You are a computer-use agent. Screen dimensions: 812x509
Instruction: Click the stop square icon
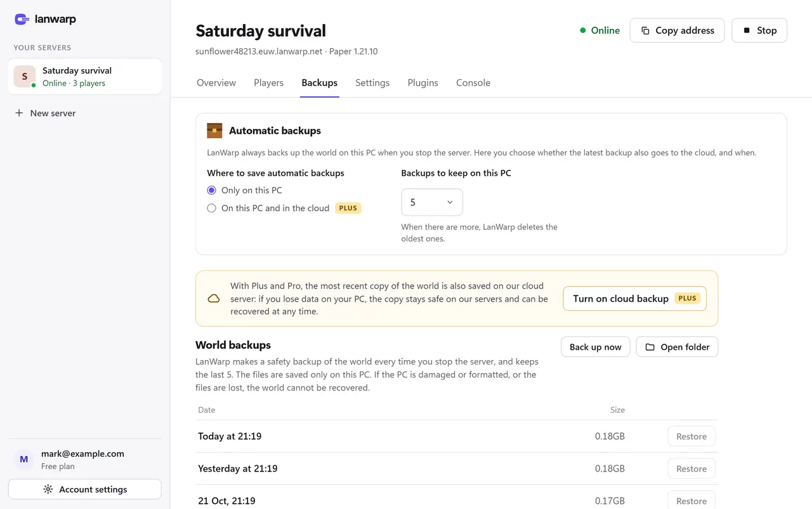point(747,30)
